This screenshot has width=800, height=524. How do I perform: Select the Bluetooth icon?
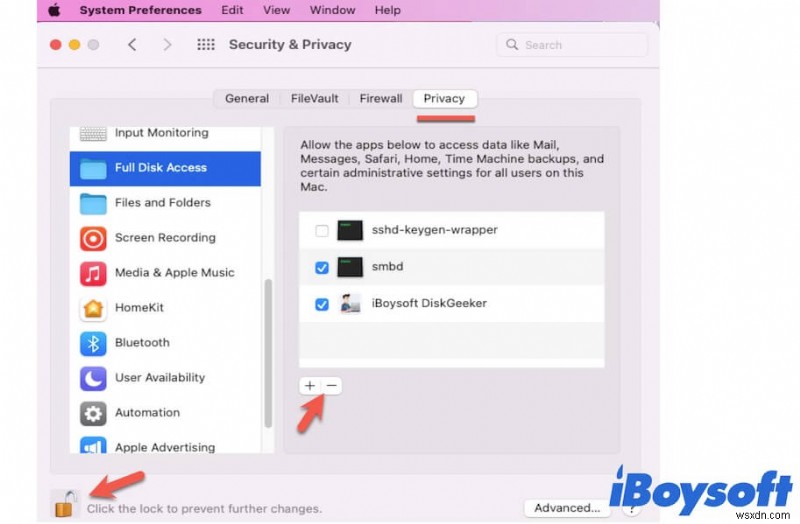(93, 343)
